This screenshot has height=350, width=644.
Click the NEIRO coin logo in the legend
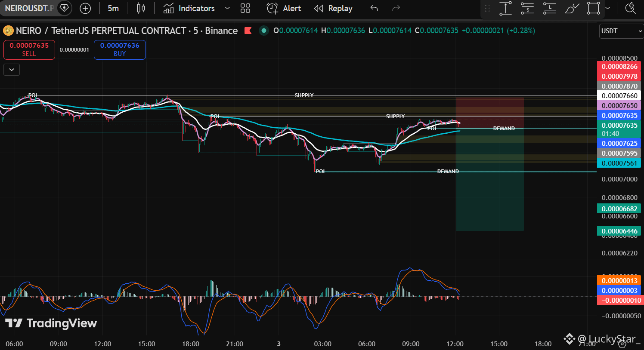[x=8, y=31]
